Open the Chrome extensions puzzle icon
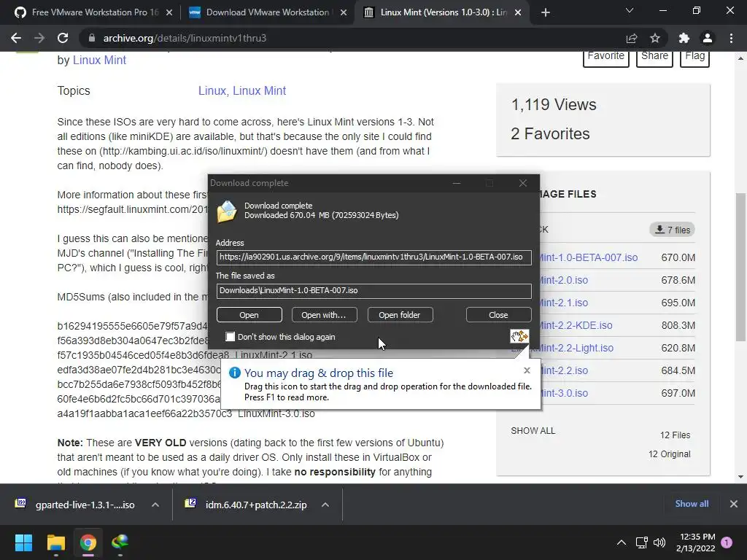Screen dimensions: 747x560 pyautogui.click(x=684, y=38)
